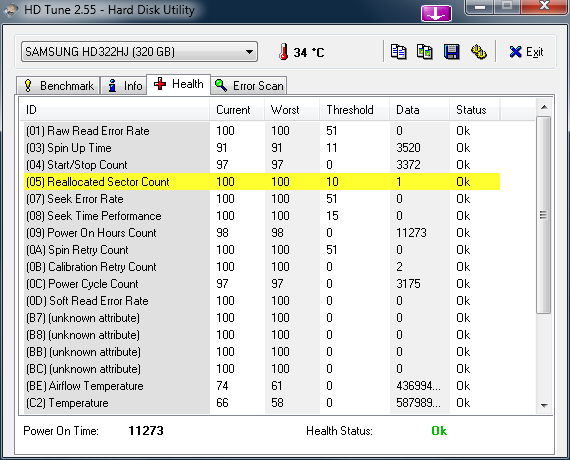Select the (09) Power On Hours Count row

(262, 233)
